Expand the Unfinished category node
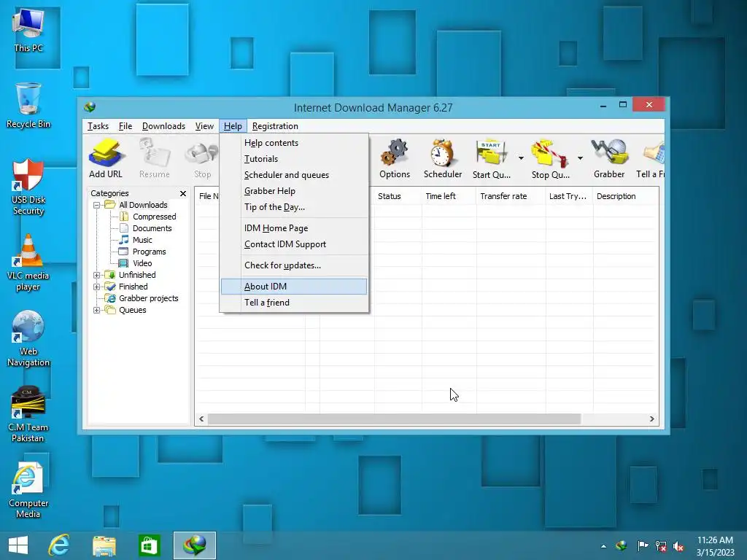 97,275
